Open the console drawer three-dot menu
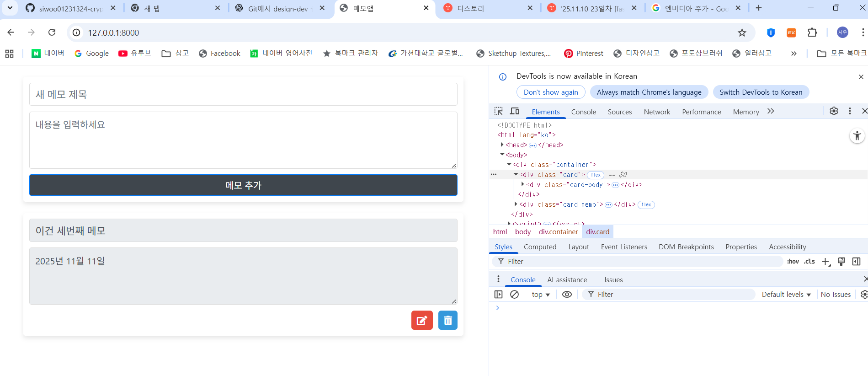Screen dimensions: 868x376 pyautogui.click(x=498, y=279)
